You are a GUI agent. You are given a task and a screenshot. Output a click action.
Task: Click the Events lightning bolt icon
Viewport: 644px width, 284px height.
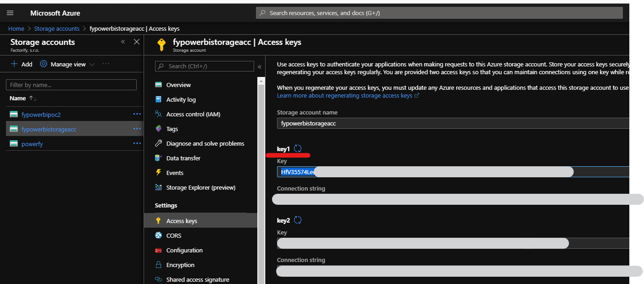(x=158, y=173)
